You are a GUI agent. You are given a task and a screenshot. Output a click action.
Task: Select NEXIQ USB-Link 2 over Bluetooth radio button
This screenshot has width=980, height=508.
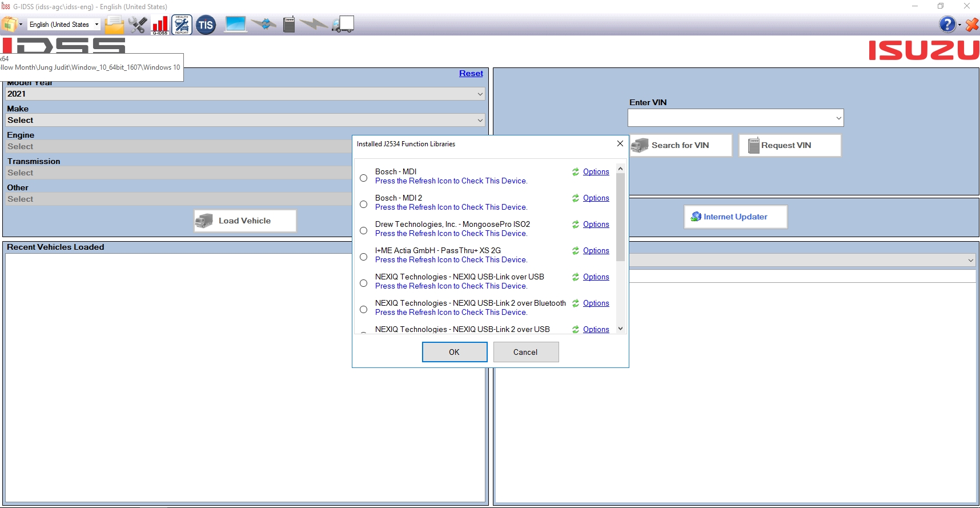click(363, 309)
